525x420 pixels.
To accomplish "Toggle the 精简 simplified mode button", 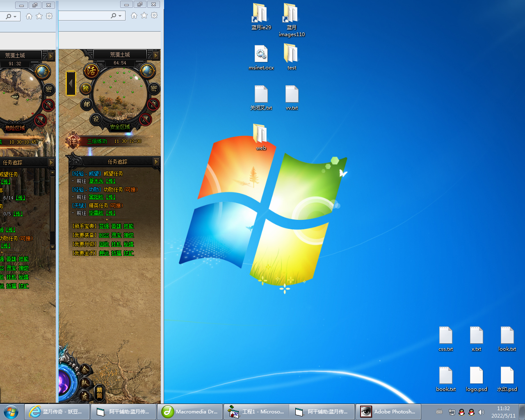I will pyautogui.click(x=99, y=393).
